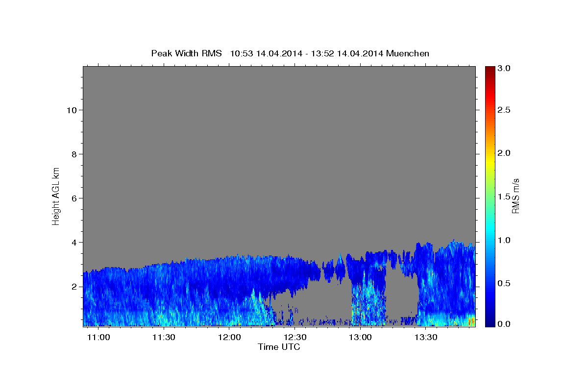The width and height of the screenshot is (588, 392).
Task: Click the colorbar value 0.0
Action: point(504,324)
